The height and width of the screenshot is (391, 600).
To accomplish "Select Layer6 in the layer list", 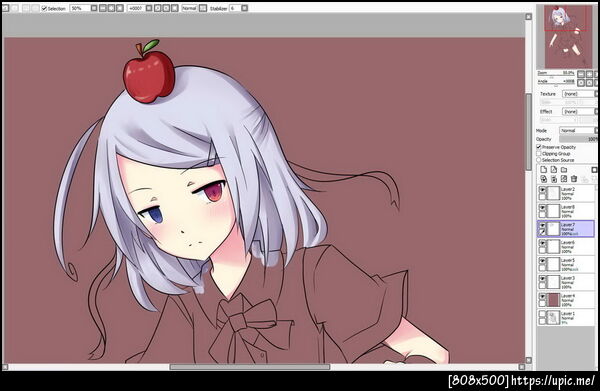I will coord(566,246).
